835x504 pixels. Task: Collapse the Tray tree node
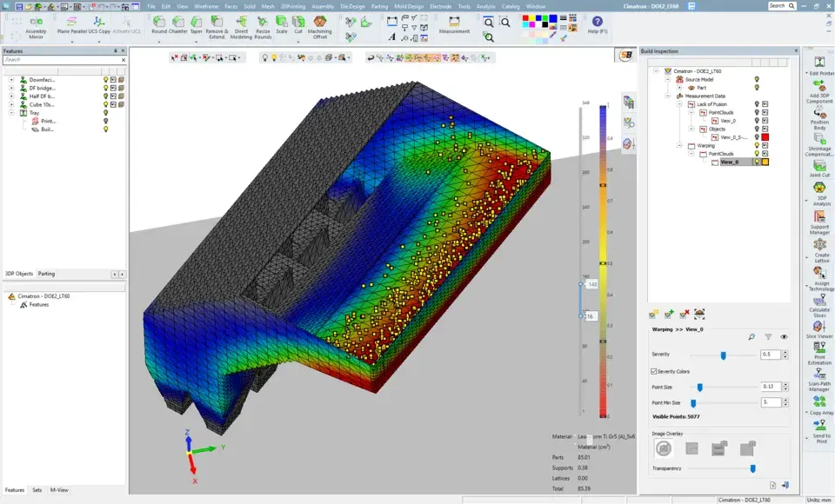(x=11, y=113)
